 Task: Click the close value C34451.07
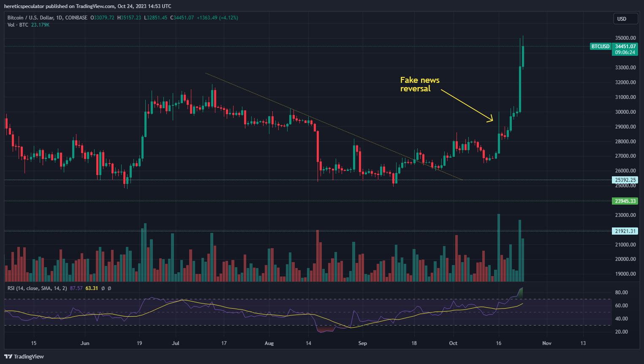click(x=182, y=18)
